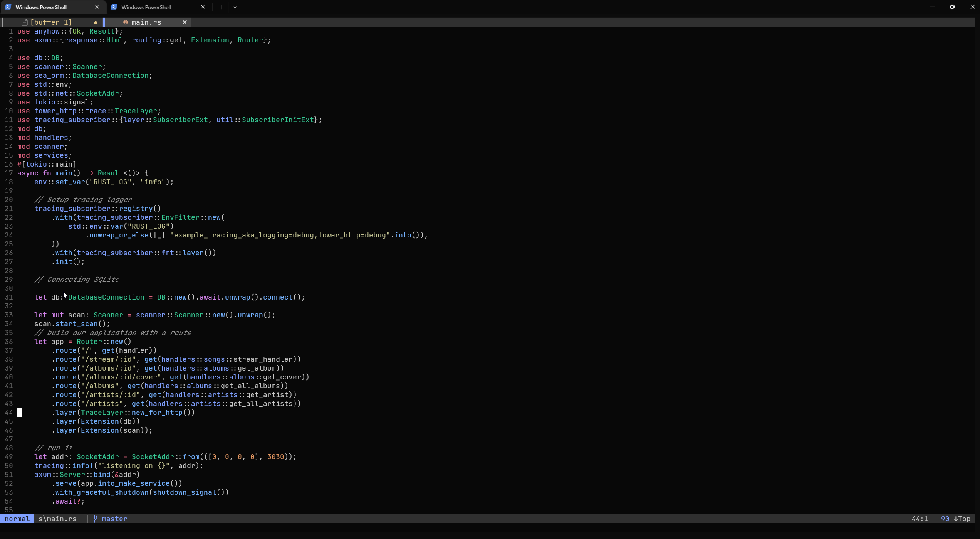Image resolution: width=980 pixels, height=539 pixels.
Task: Click the block cursor on line 44
Action: [x=20, y=413]
